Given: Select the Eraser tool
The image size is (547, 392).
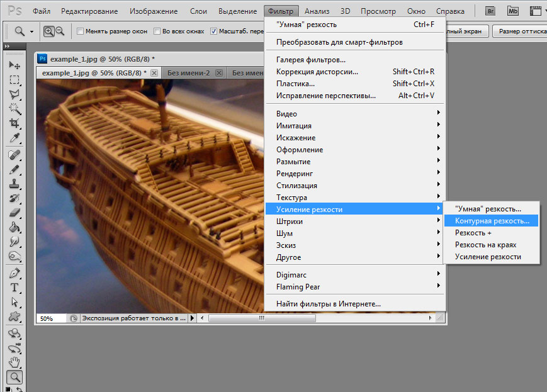Looking at the screenshot, I should pos(14,213).
